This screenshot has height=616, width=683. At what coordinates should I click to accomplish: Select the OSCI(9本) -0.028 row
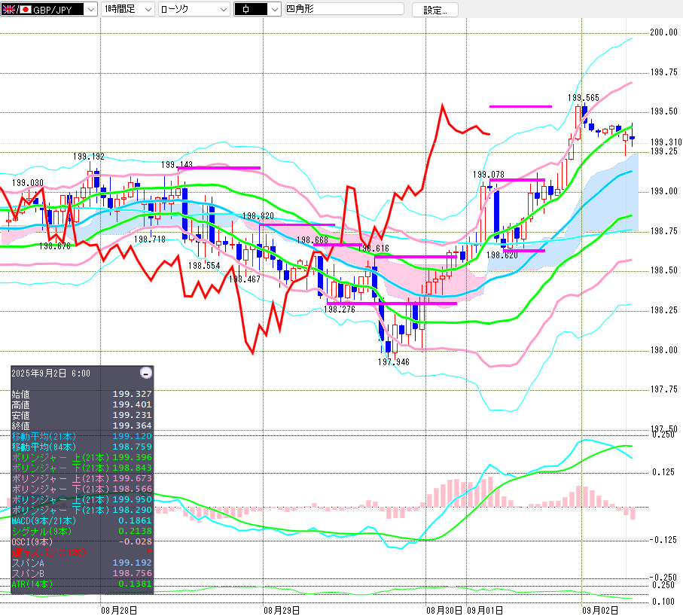click(81, 541)
